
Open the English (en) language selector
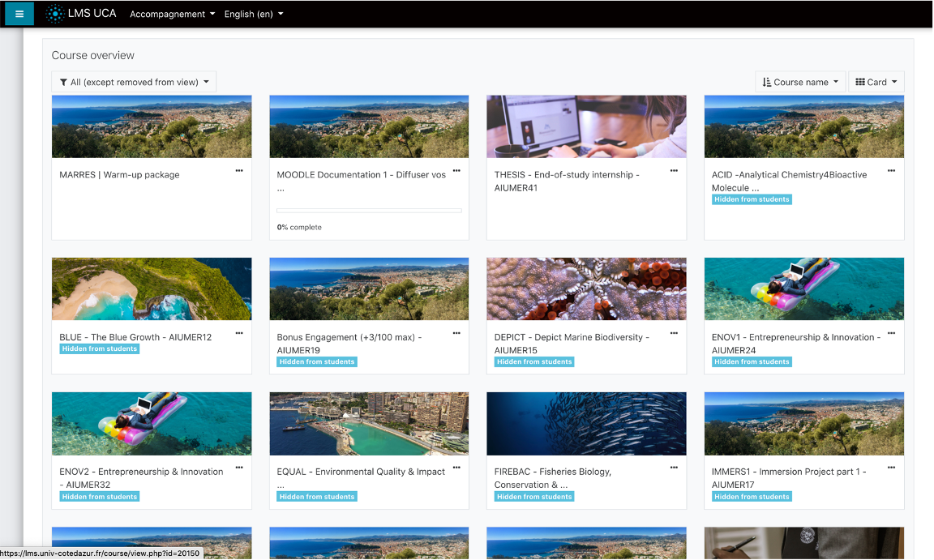(x=254, y=15)
